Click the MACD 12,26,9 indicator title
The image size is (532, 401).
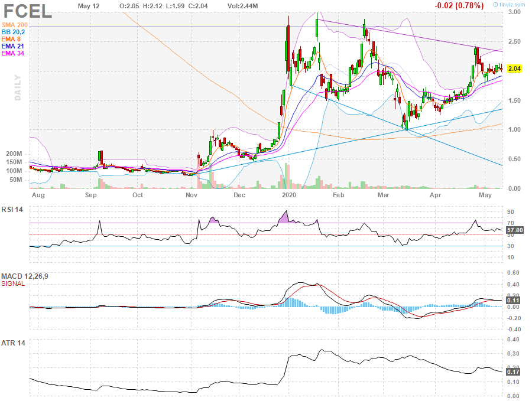[x=24, y=277]
